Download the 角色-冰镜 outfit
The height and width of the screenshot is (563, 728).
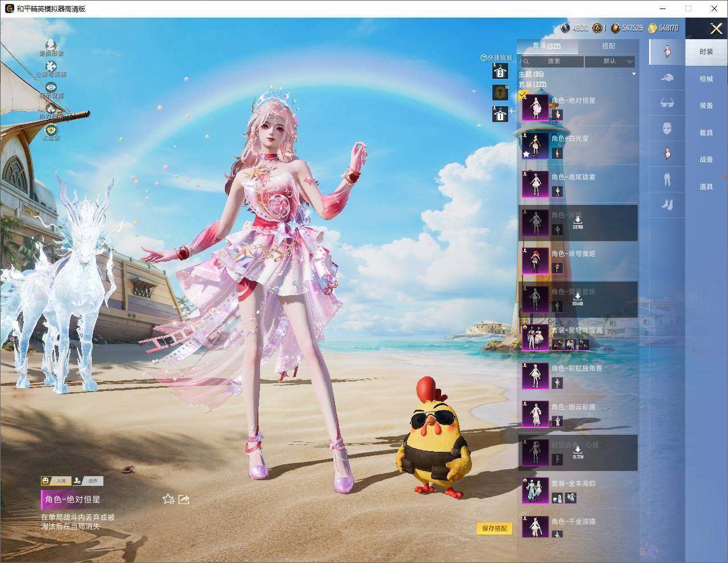tap(578, 222)
